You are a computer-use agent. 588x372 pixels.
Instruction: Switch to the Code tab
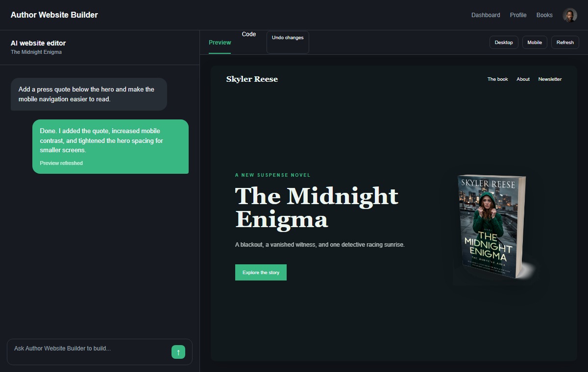pyautogui.click(x=249, y=34)
